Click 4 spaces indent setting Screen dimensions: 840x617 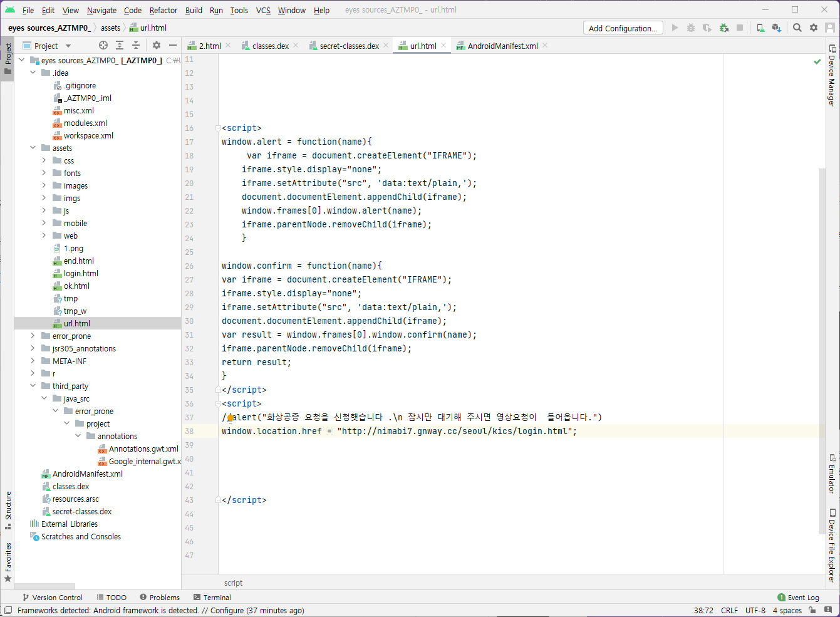click(787, 610)
